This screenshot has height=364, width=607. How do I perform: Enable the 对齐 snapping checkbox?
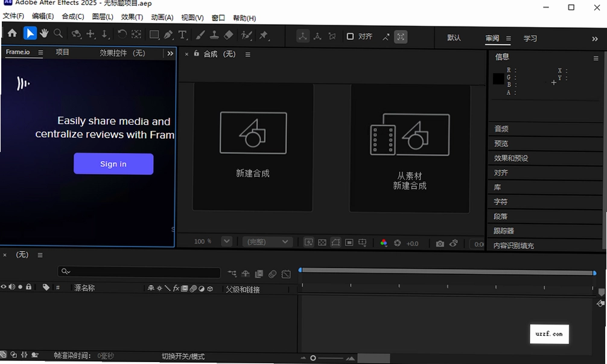(x=350, y=36)
